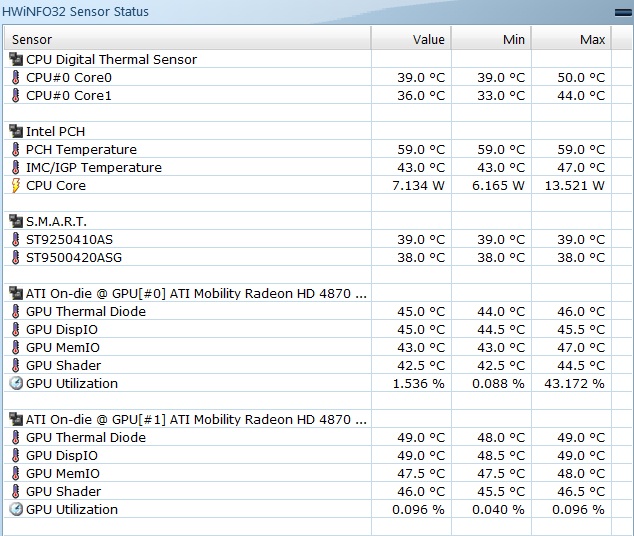
Task: Click thermometer icon beside CPU#0 Core1
Action: coord(15,95)
